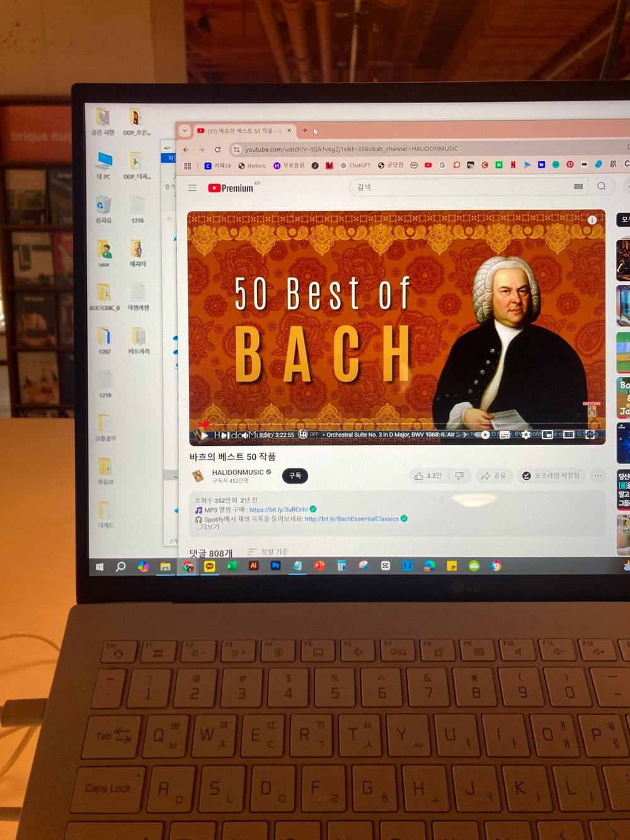Reload the YouTube page
This screenshot has height=840, width=630.
(x=217, y=149)
